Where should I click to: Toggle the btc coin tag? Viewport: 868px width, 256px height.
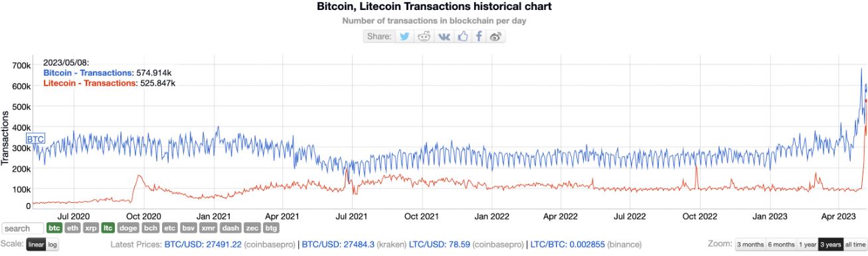pyautogui.click(x=54, y=227)
